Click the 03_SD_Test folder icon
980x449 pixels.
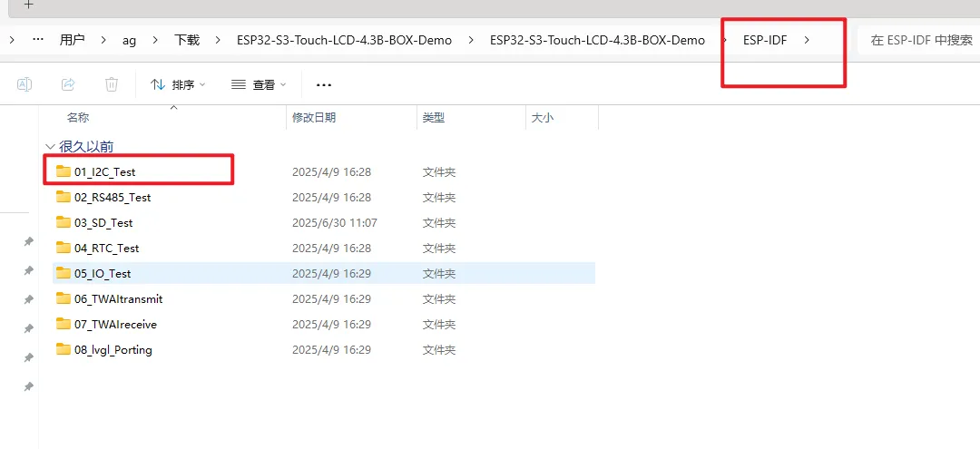click(63, 222)
